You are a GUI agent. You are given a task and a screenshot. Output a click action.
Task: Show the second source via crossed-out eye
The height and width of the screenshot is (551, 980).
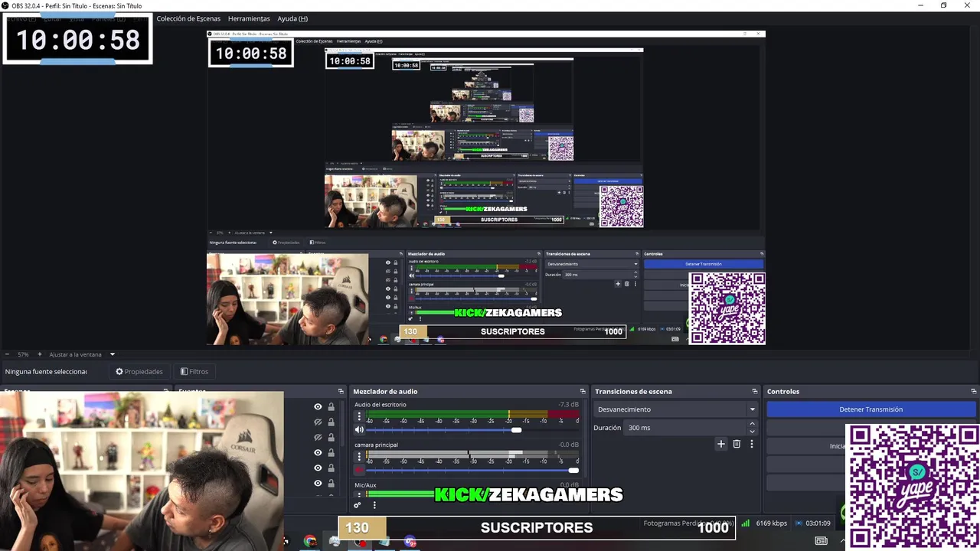(x=318, y=422)
